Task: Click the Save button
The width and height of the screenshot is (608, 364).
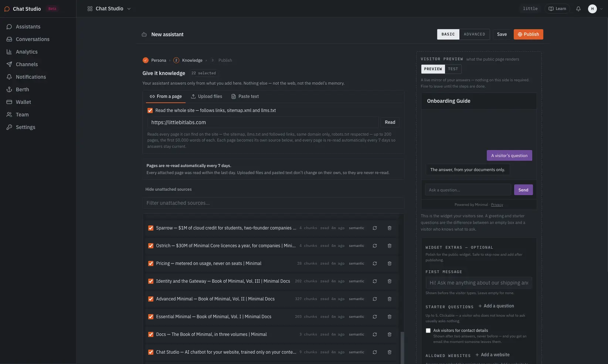Action: [502, 34]
